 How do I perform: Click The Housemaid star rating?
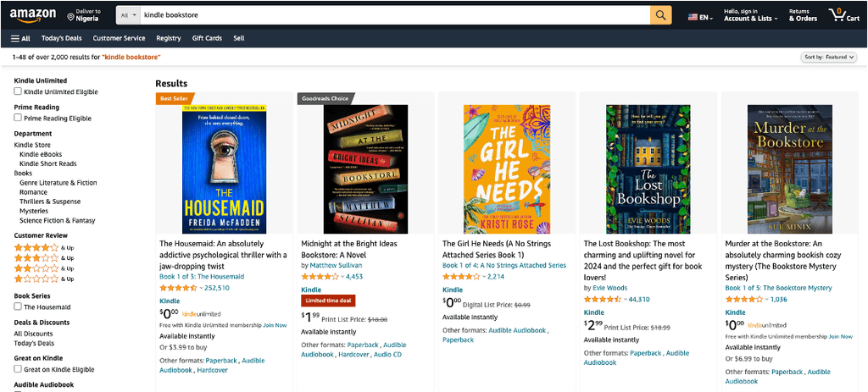click(178, 288)
